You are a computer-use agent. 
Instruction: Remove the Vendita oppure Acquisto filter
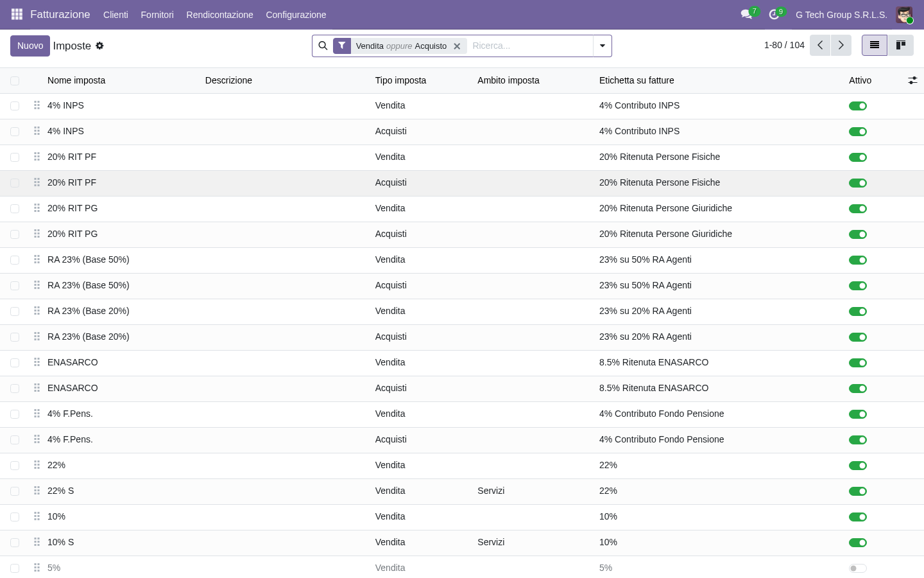(457, 46)
